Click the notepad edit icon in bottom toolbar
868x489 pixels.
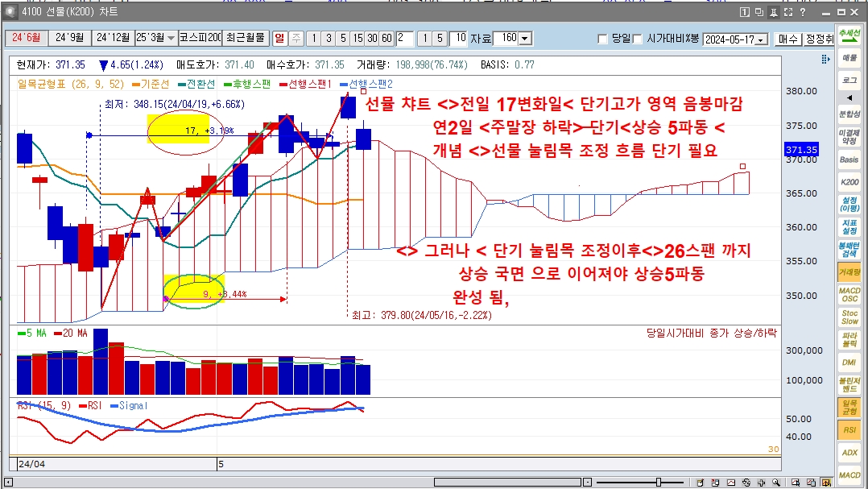click(701, 483)
